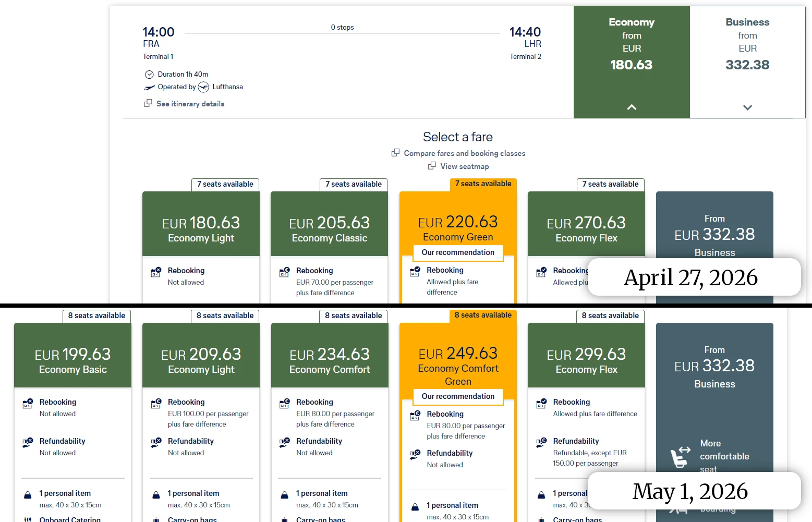Click "EUR 70.00 per passenger" rebooking text

pyautogui.click(x=335, y=282)
